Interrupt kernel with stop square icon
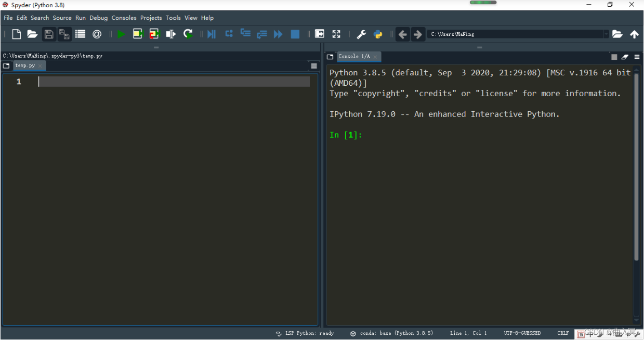 (x=614, y=57)
